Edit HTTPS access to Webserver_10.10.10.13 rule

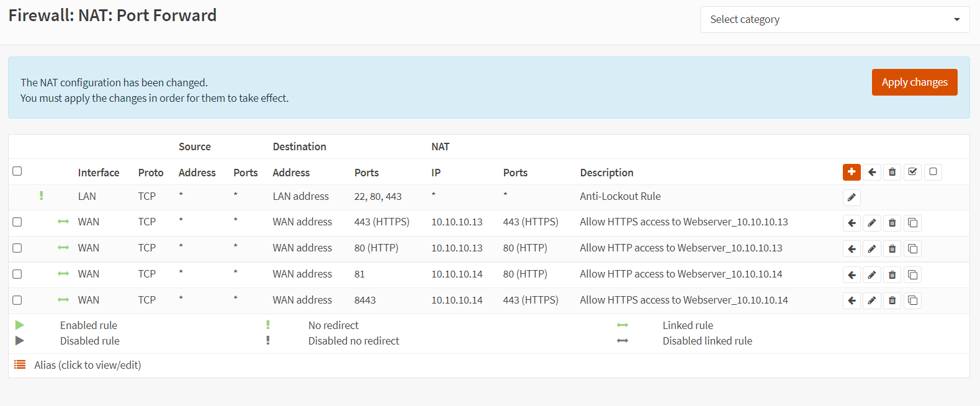pyautogui.click(x=872, y=223)
